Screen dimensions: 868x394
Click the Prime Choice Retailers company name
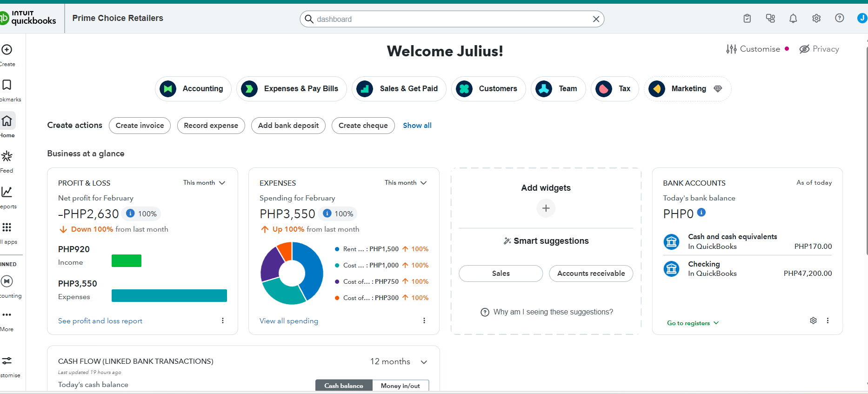click(118, 18)
